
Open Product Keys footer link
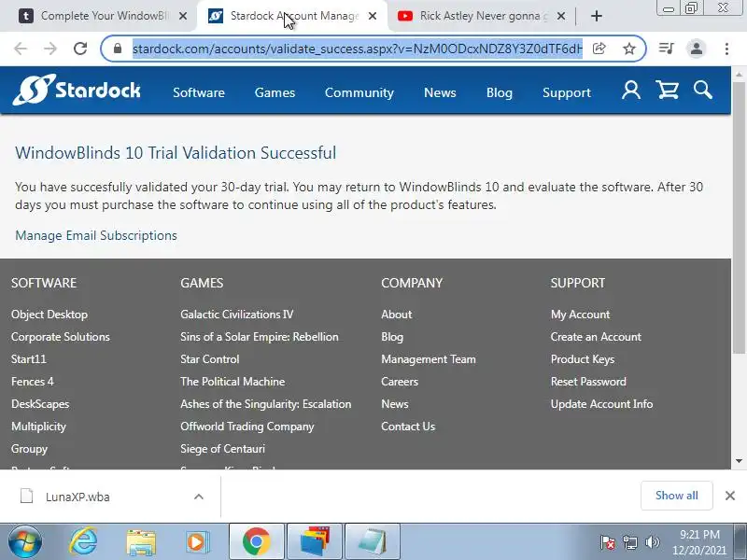pos(583,359)
